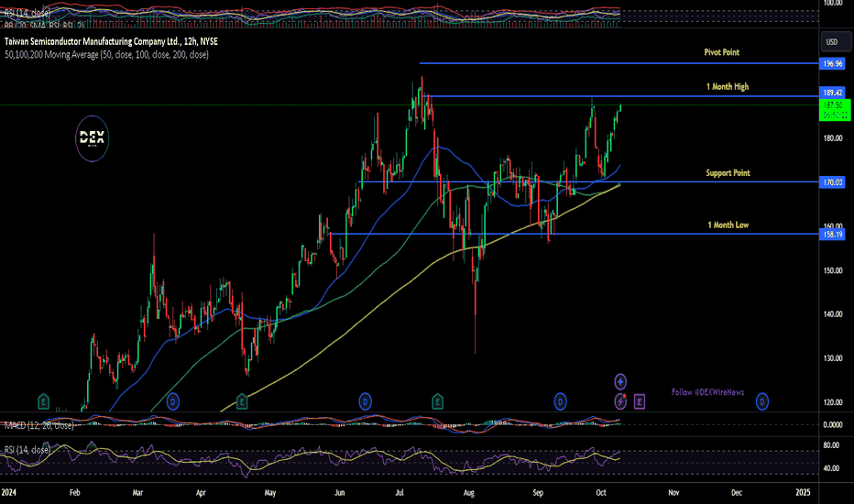Open the dividend D marker in mid-June
The width and height of the screenshot is (854, 504).
pyautogui.click(x=365, y=402)
